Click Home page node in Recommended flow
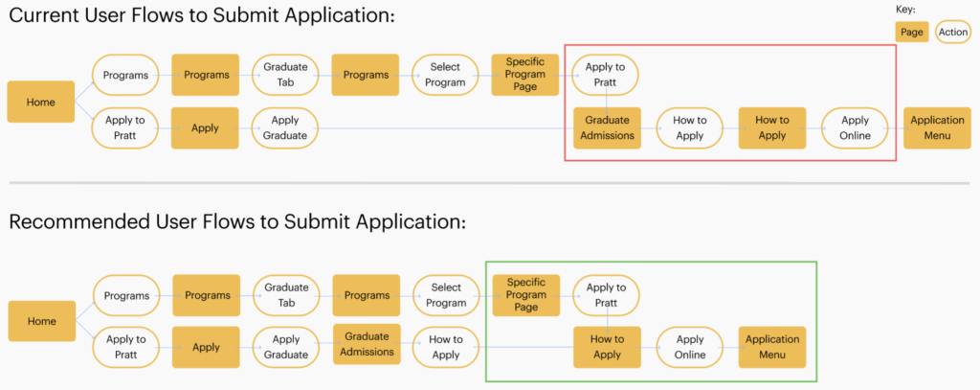980x390 pixels. pos(42,321)
